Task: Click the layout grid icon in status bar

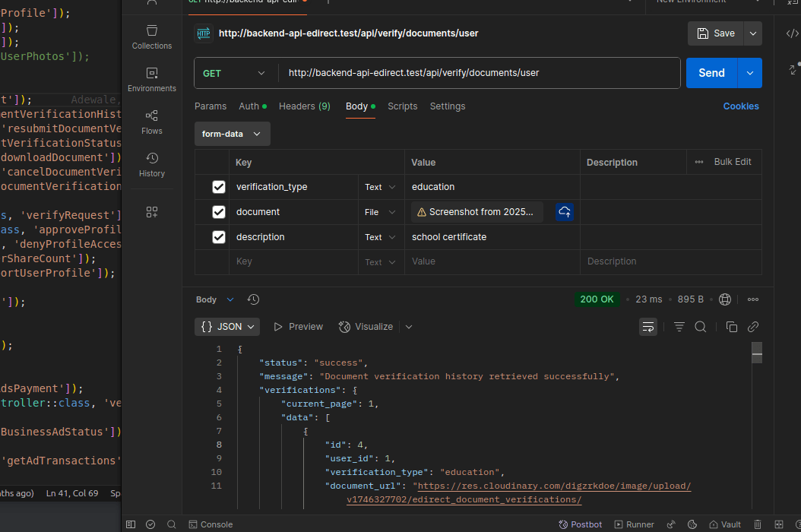Action: pos(778,524)
